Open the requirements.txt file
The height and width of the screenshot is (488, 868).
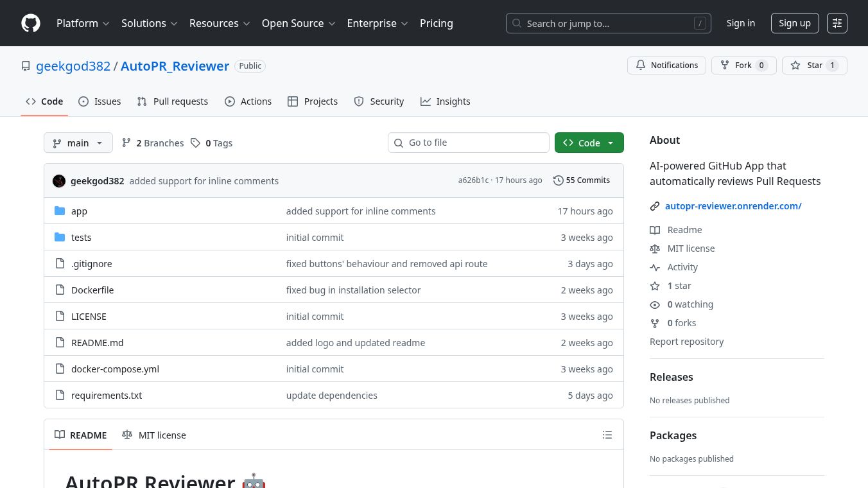[x=107, y=396]
